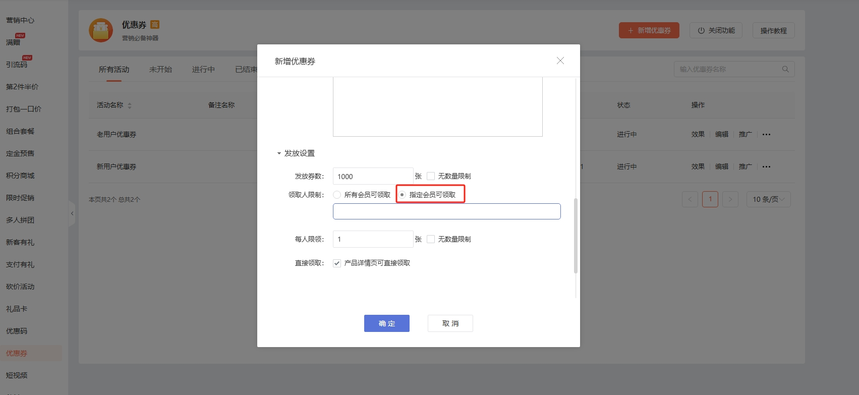Click 编辑 link for 老用户优惠券
859x395 pixels.
point(721,134)
